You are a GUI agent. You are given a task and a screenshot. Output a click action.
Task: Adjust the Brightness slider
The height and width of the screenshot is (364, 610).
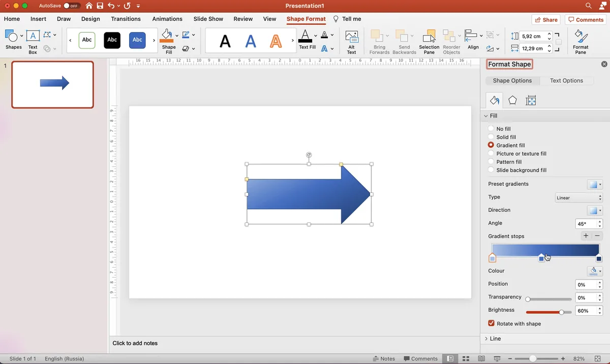point(549,312)
